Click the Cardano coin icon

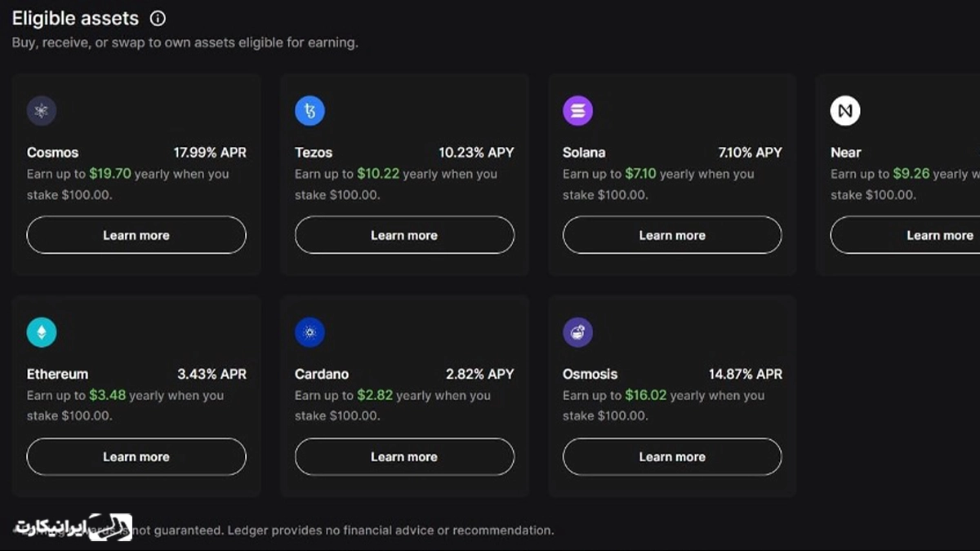click(x=310, y=332)
